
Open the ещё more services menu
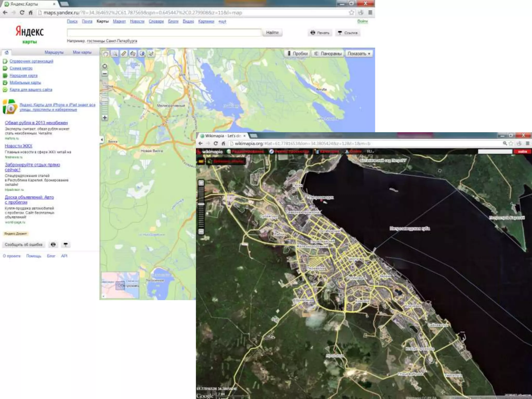(222, 21)
